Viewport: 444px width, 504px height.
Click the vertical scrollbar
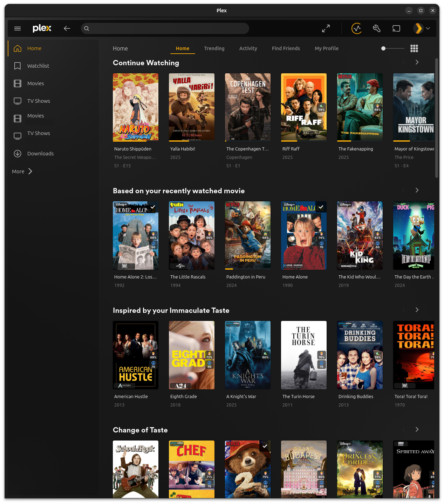pyautogui.click(x=437, y=118)
